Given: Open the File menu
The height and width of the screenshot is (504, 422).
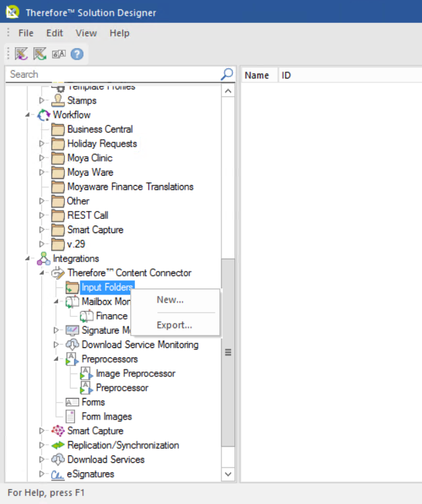Looking at the screenshot, I should tap(26, 33).
